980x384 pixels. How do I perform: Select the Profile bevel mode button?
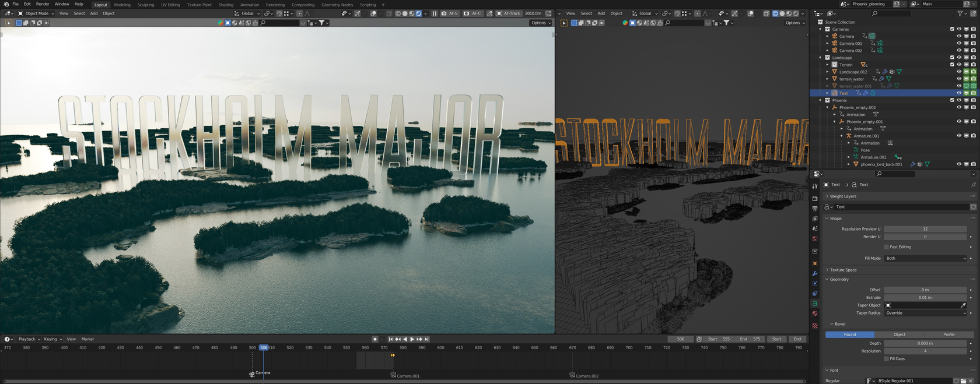[x=949, y=334]
